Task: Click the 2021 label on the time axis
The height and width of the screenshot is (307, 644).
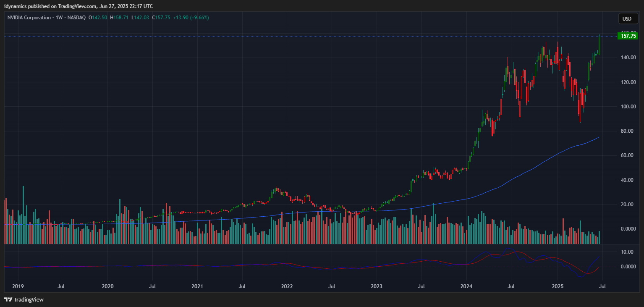Action: 197,286
